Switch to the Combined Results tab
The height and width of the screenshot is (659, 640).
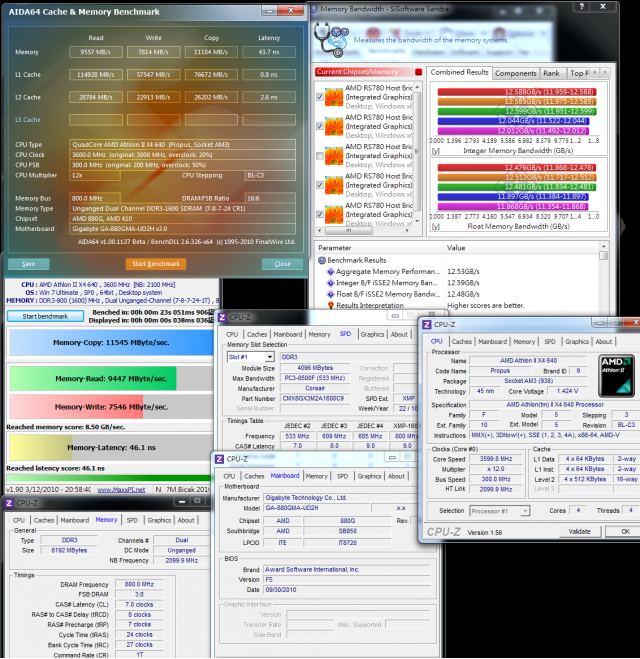click(x=459, y=72)
